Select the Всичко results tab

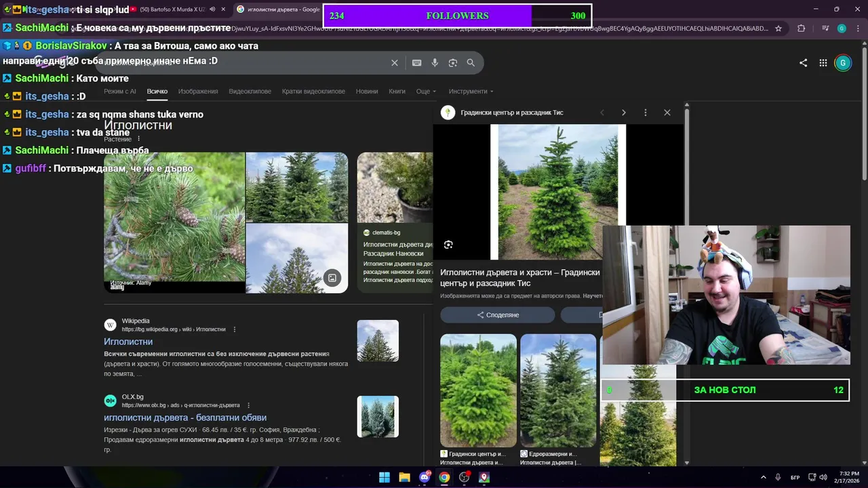[x=157, y=91]
